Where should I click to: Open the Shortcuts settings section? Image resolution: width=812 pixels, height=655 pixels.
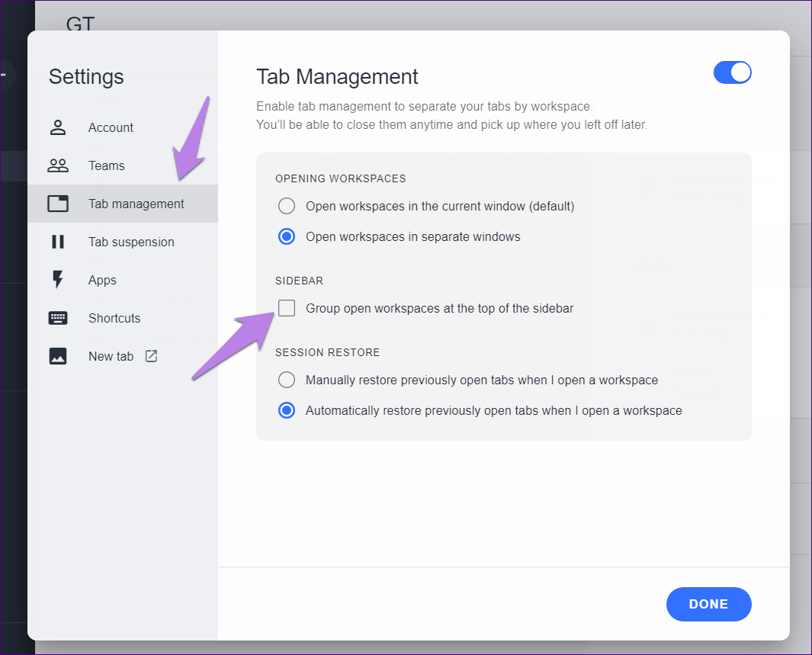click(x=123, y=318)
